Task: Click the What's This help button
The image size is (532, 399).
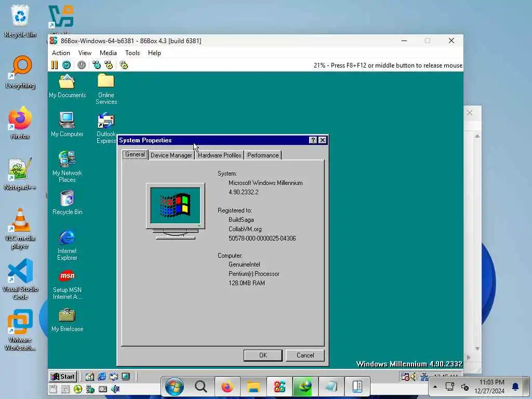Action: click(313, 140)
